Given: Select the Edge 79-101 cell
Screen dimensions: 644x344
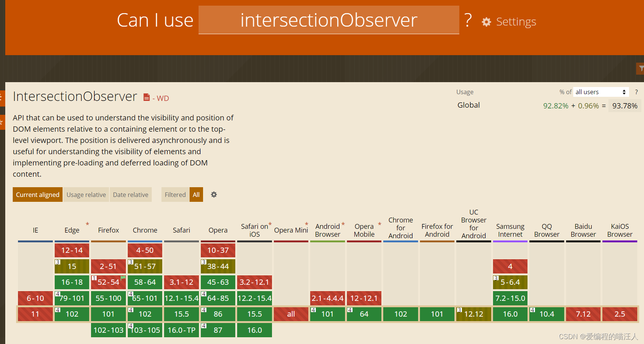Looking at the screenshot, I should tap(72, 298).
